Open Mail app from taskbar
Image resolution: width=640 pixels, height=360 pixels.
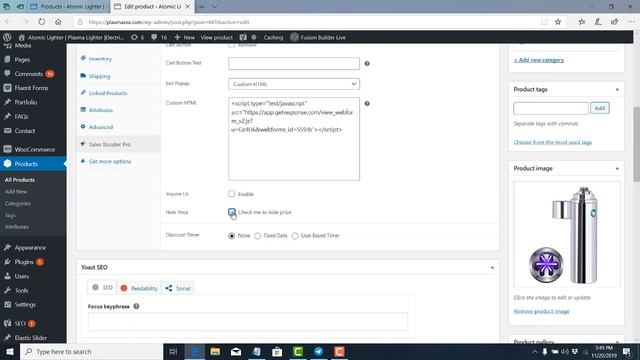tap(236, 351)
